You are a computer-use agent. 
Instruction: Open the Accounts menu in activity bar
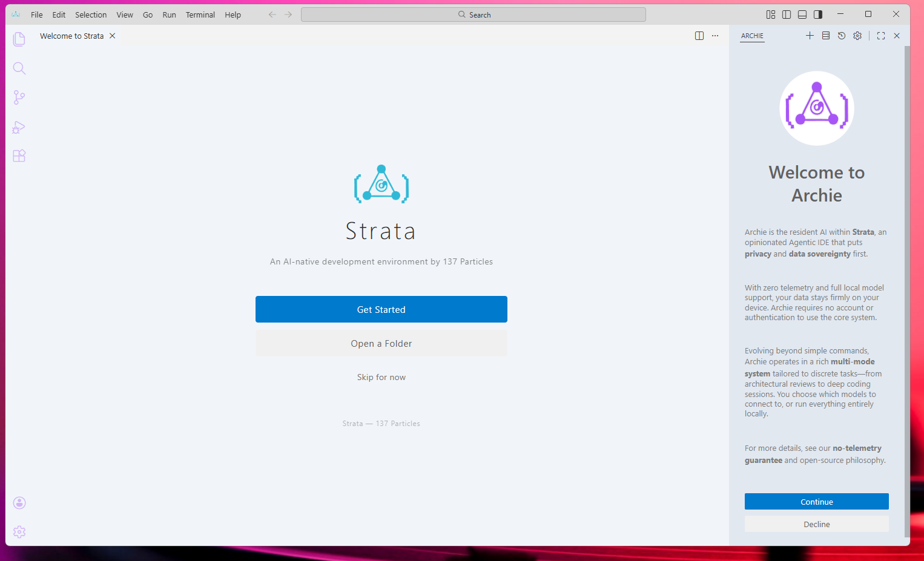click(x=19, y=503)
